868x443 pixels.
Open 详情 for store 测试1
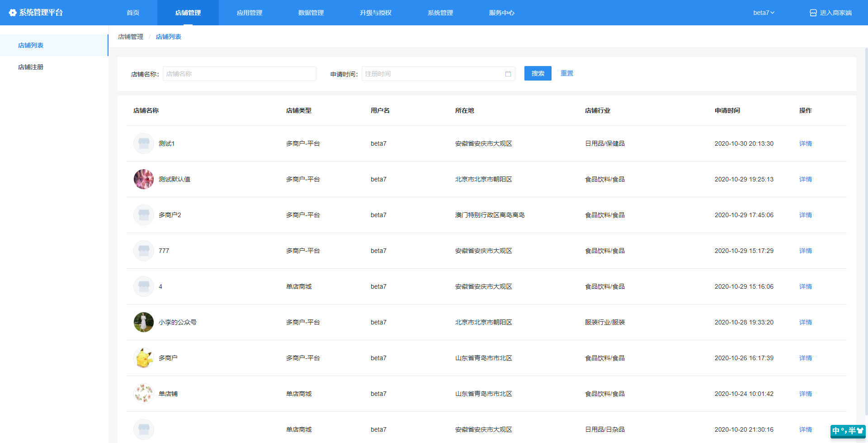806,143
